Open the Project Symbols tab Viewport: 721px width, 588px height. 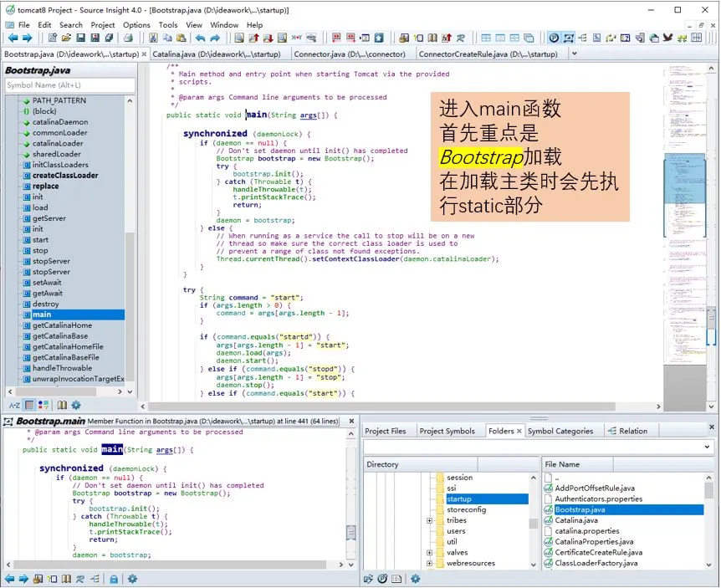pos(447,432)
